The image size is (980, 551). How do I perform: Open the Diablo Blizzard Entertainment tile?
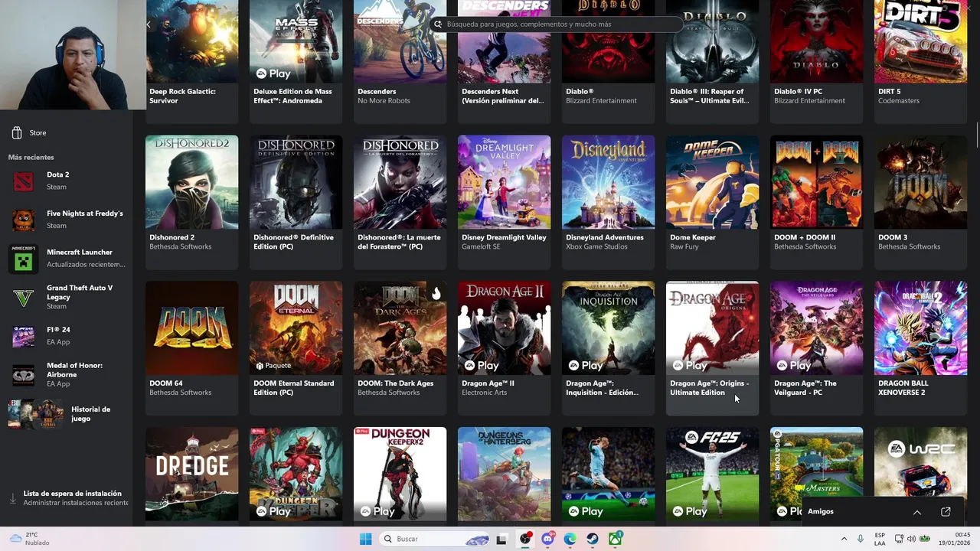tap(609, 61)
